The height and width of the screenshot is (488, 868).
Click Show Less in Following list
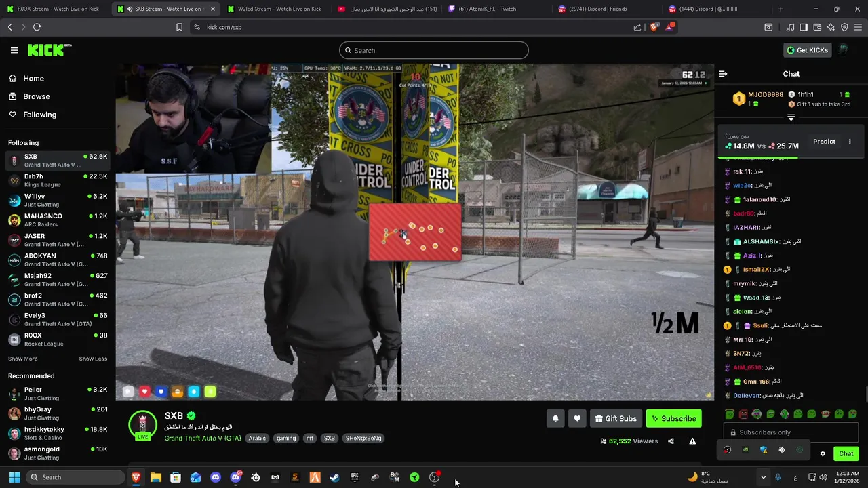pyautogui.click(x=93, y=359)
